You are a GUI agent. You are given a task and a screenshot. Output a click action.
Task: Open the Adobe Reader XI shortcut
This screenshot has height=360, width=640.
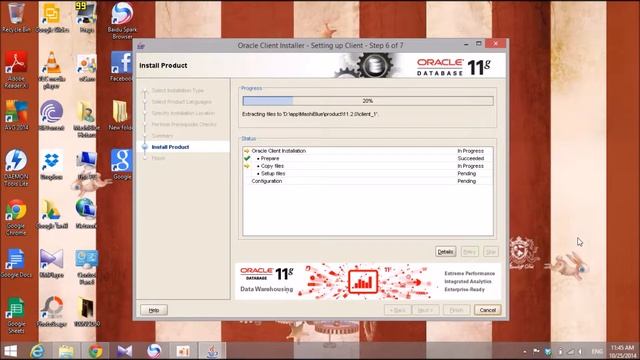click(16, 69)
